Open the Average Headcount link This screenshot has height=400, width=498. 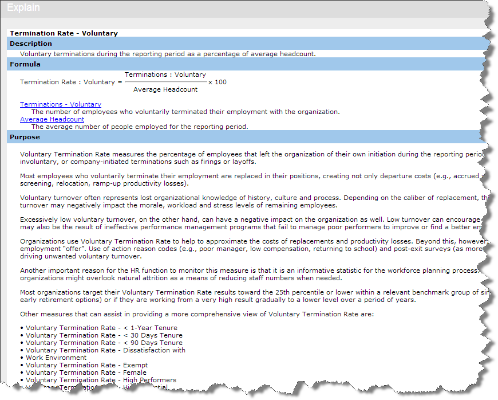coord(52,119)
